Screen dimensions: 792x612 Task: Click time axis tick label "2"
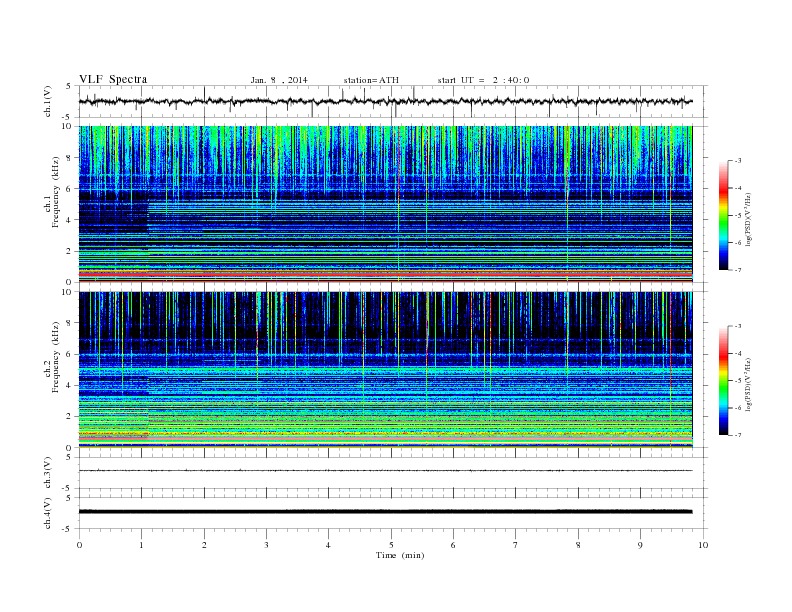coord(204,545)
